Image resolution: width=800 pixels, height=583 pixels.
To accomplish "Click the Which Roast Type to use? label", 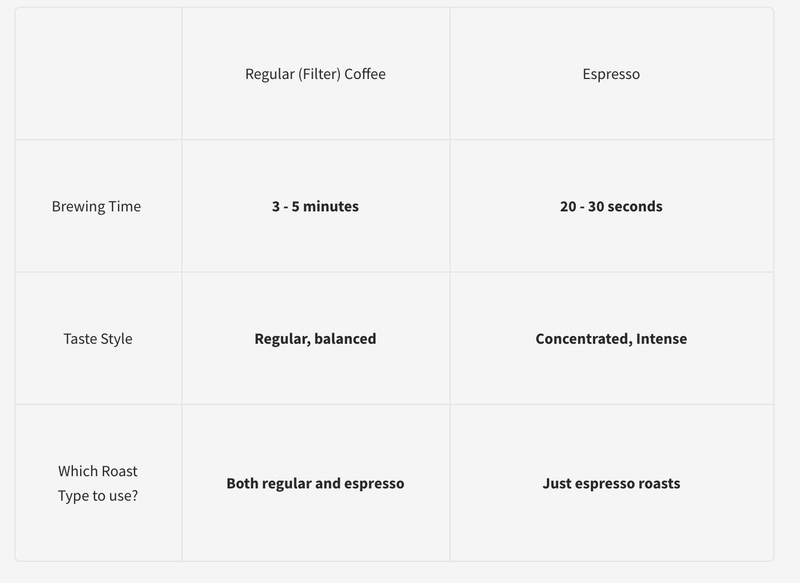I will (x=98, y=483).
